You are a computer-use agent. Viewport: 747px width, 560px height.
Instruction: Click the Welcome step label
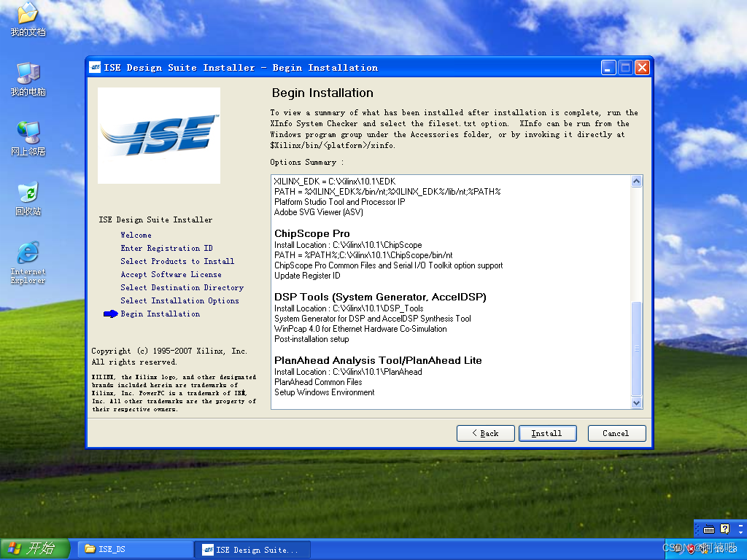[x=136, y=235]
